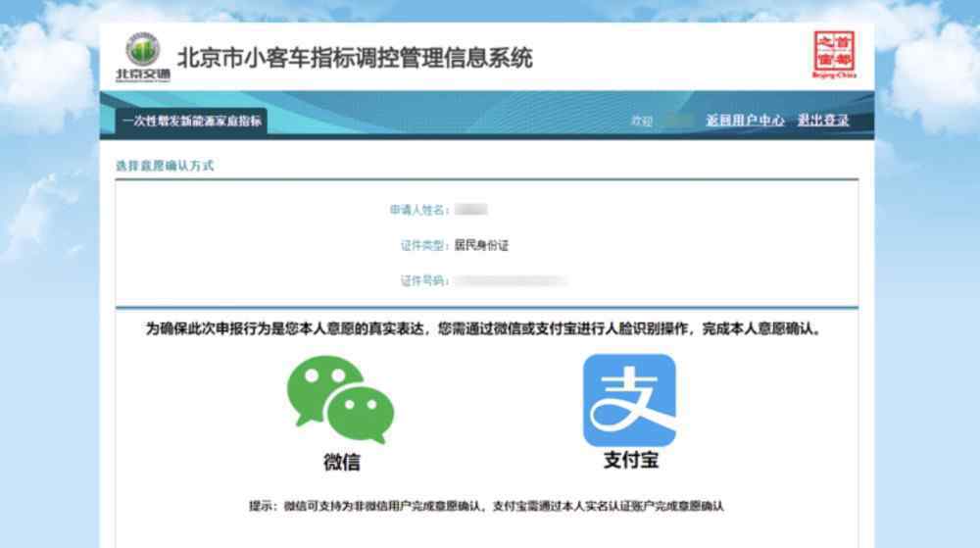The width and height of the screenshot is (980, 548).
Task: Select the 支付宝 text label under the icon
Action: (x=629, y=460)
